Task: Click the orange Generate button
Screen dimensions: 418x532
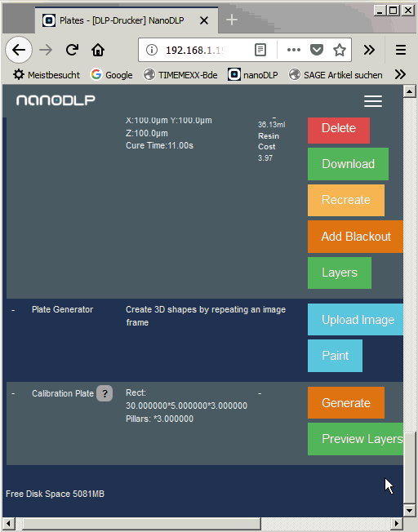Action: click(346, 403)
